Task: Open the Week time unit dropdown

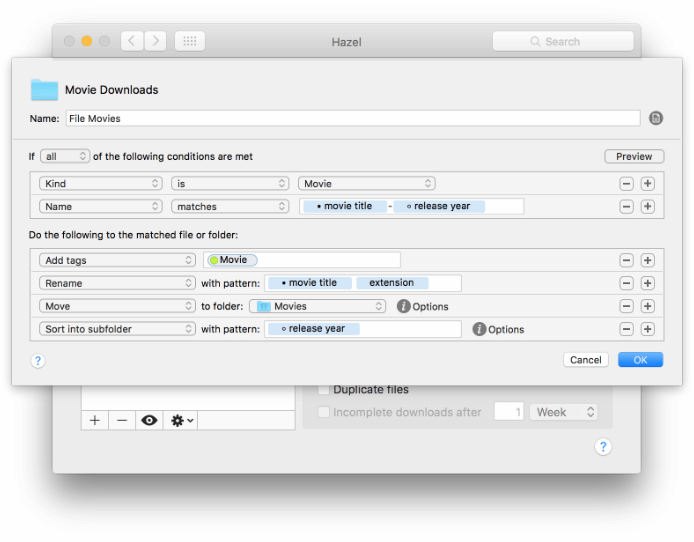Action: 563,412
